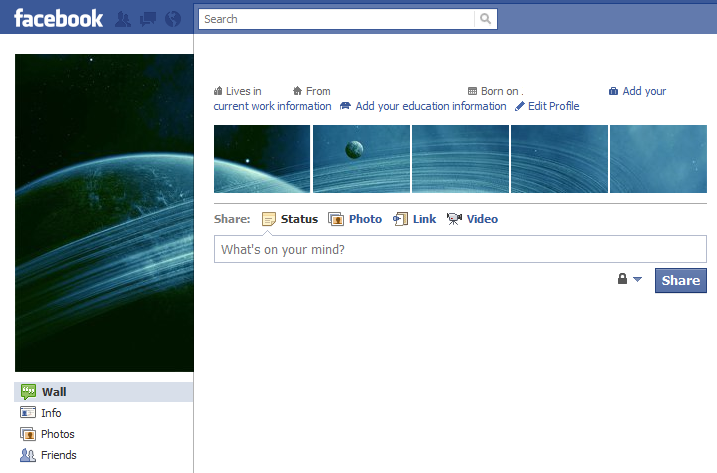Click the From house icon

(x=297, y=91)
